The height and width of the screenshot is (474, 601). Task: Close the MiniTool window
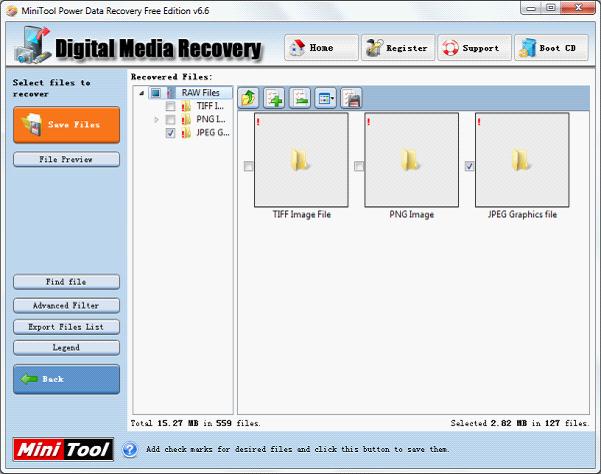pyautogui.click(x=578, y=8)
